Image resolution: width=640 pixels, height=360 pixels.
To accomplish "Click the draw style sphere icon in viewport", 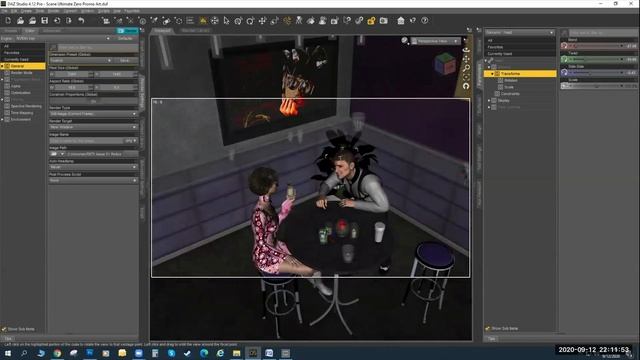I will pos(404,40).
